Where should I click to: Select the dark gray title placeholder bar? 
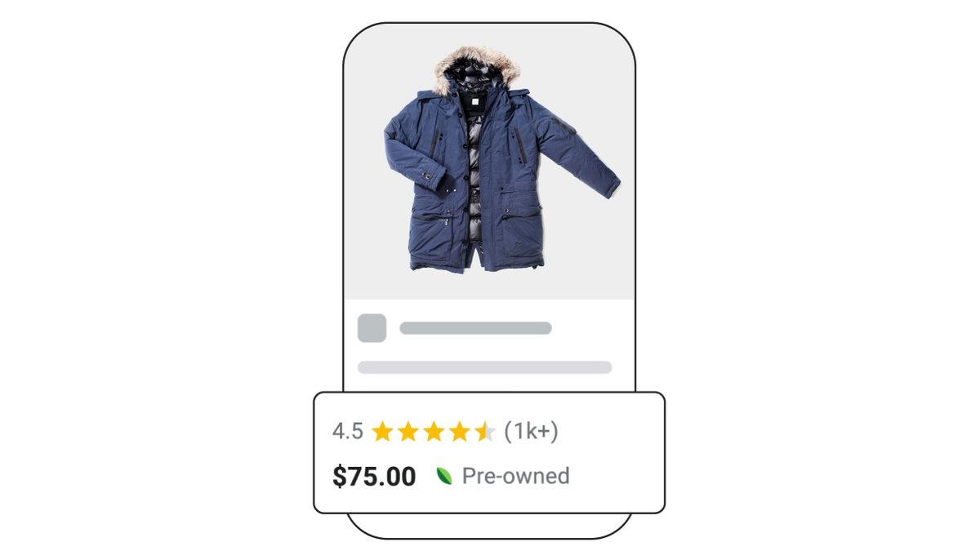[x=475, y=328]
